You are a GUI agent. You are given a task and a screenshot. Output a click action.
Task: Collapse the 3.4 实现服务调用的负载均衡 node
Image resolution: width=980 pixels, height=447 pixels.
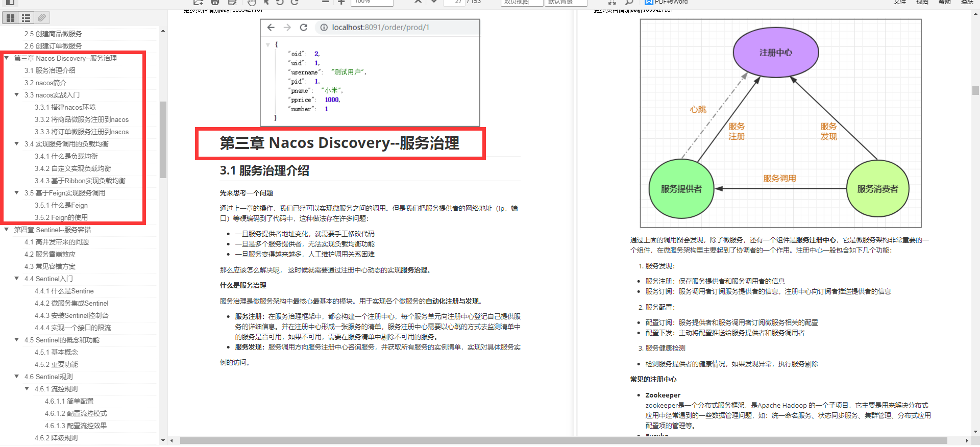click(17, 144)
